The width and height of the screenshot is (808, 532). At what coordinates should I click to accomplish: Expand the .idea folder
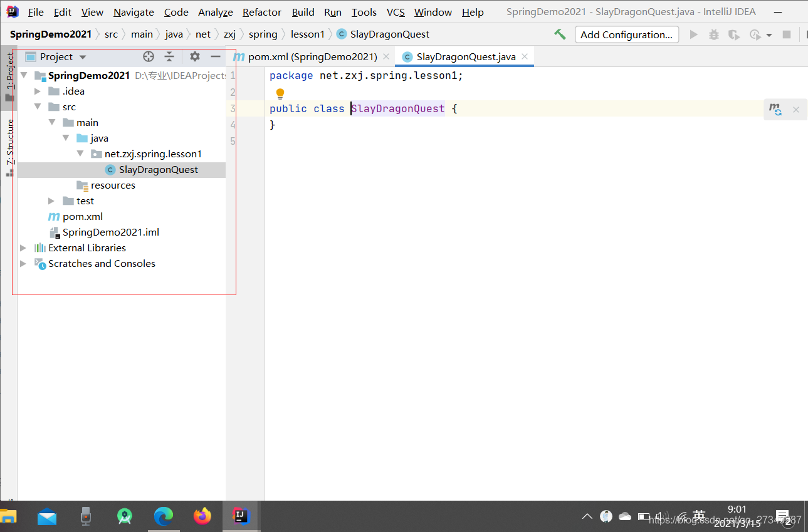(38, 91)
